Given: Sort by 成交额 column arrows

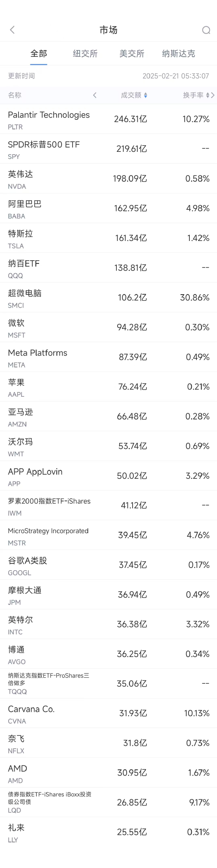Looking at the screenshot, I should pos(146,95).
